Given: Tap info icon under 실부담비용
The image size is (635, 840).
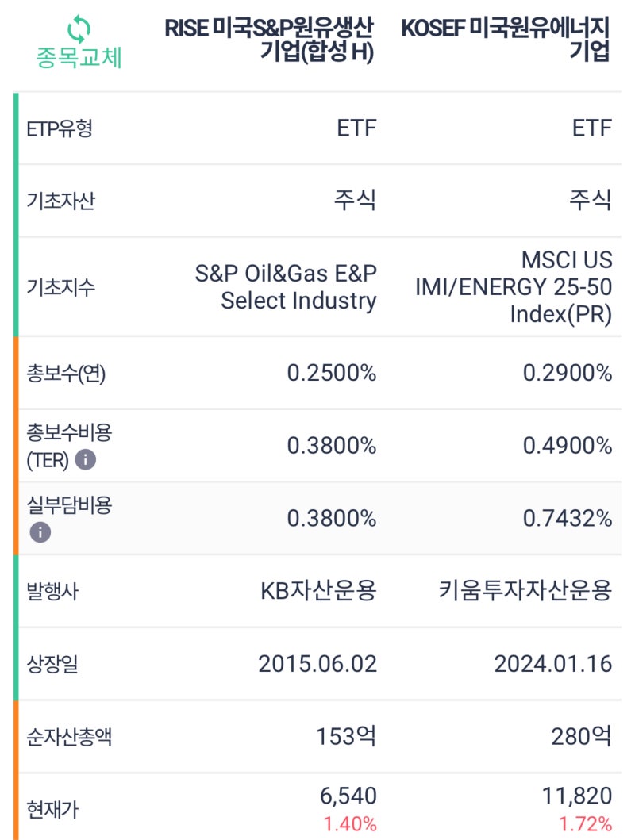Looking at the screenshot, I should click(40, 531).
